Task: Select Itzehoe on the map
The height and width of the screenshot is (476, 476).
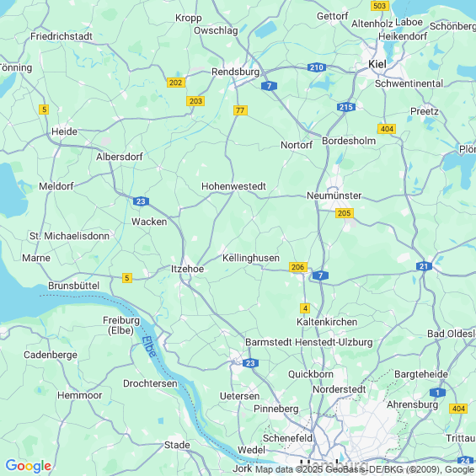Action: point(187,269)
